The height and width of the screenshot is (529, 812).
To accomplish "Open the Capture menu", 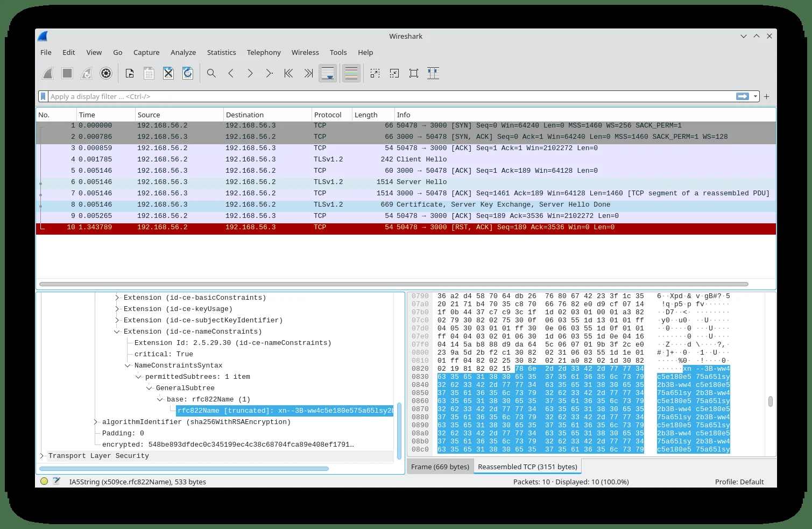I will tap(146, 52).
